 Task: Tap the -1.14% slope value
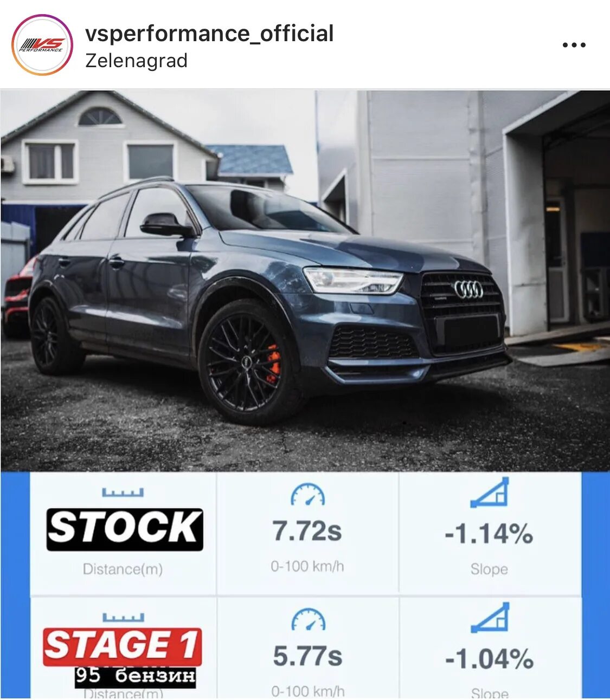pos(489,534)
